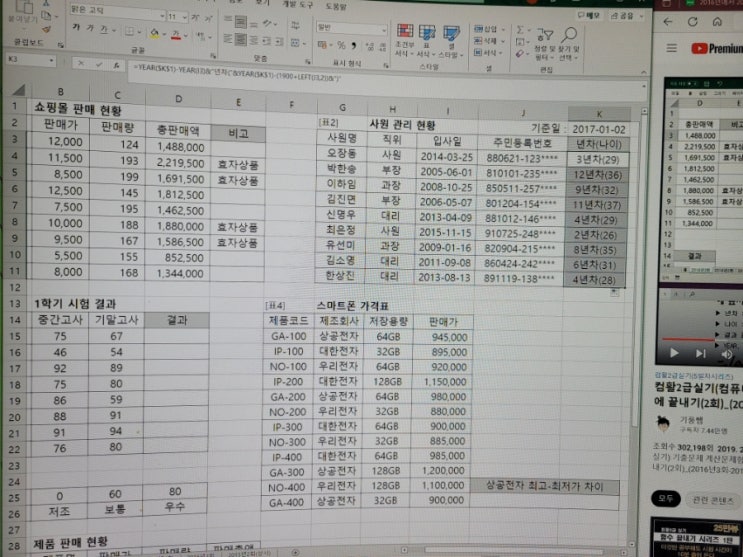This screenshot has width=743, height=557.
Task: Click the increase indent icon
Action: (279, 42)
